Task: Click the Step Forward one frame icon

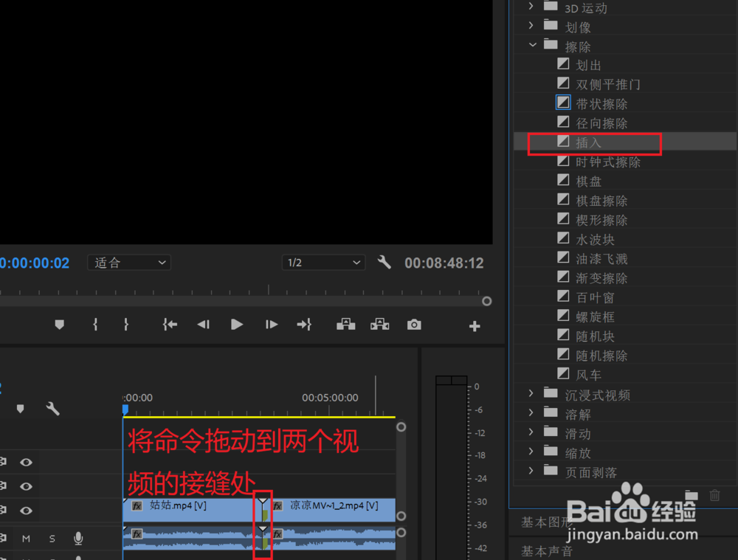Action: 270,325
